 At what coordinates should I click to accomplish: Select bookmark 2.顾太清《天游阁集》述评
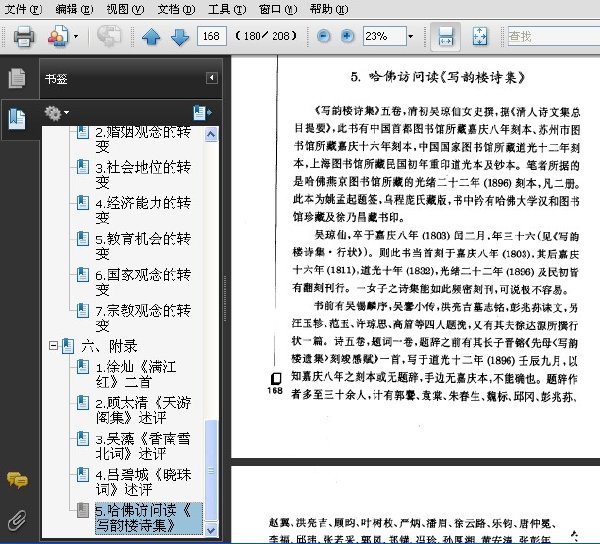tap(143, 410)
